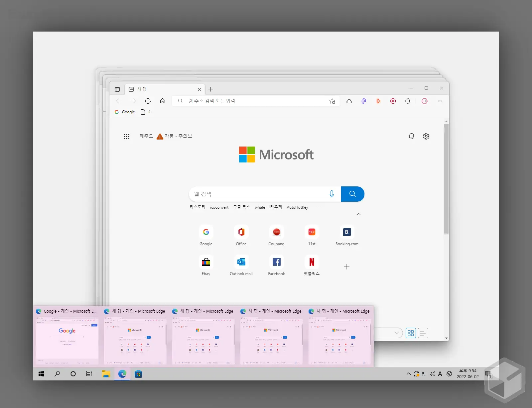Open the Google favorites bar bookmark
The height and width of the screenshot is (408, 532).
pyautogui.click(x=125, y=112)
